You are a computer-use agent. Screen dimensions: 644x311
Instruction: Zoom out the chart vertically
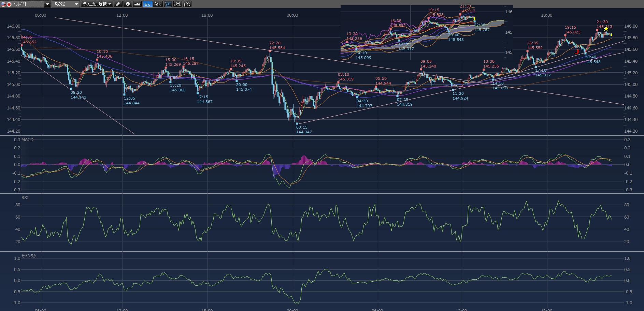(177, 4)
